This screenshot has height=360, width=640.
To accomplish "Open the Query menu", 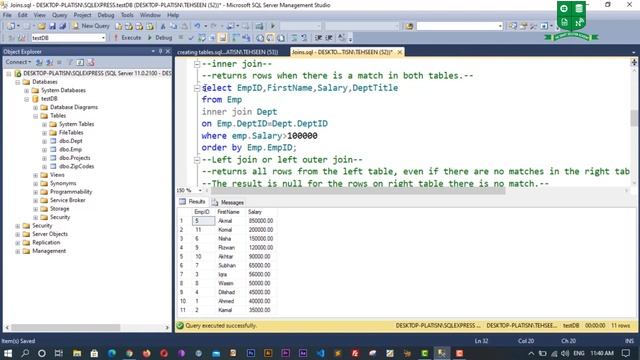I will click(59, 15).
